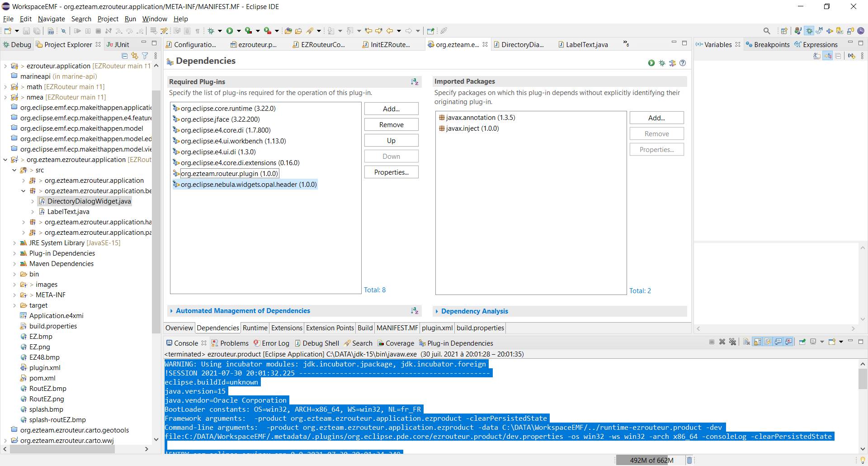Viewport: 868px width, 466px height.
Task: Switch to the MANIFEST.MF editor tab
Action: coord(397,328)
